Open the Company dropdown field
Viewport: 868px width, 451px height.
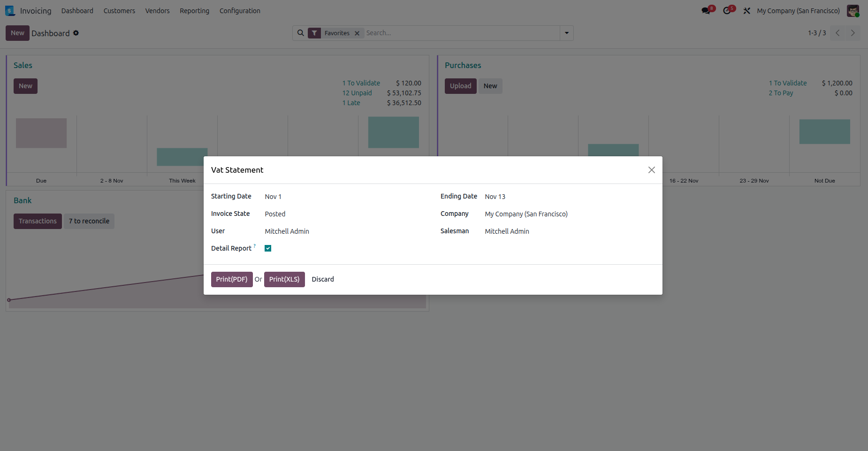(x=570, y=214)
